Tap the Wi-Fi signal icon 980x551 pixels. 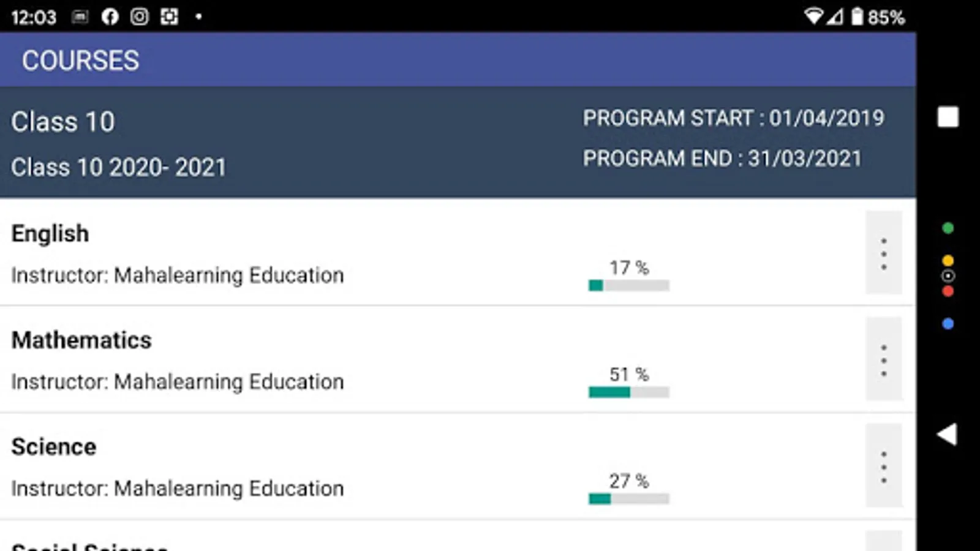coord(813,17)
